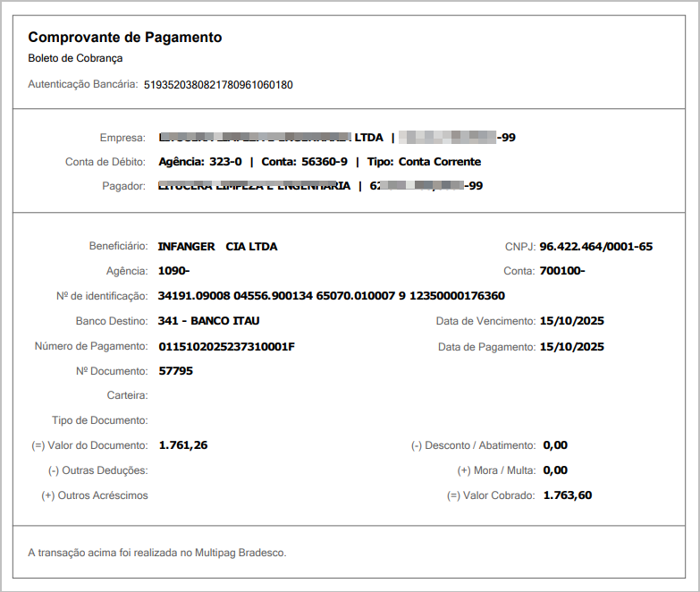Click the Data de Vencimento date value
The height and width of the screenshot is (592, 700).
572,321
